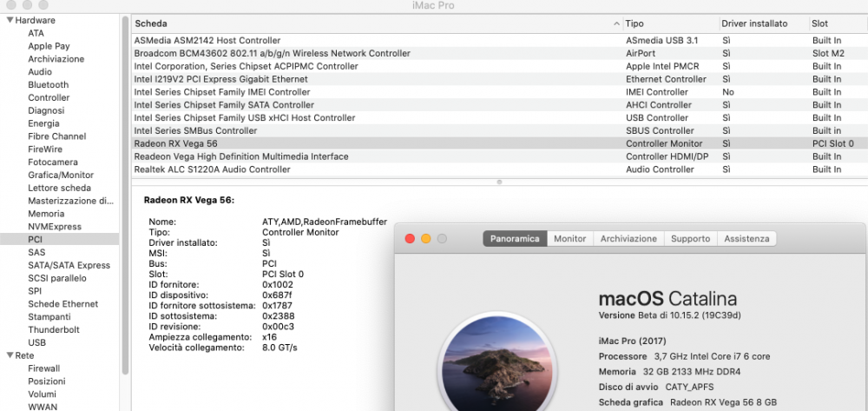The width and height of the screenshot is (868, 411).
Task: Minimize the About This Mac window
Action: click(425, 239)
